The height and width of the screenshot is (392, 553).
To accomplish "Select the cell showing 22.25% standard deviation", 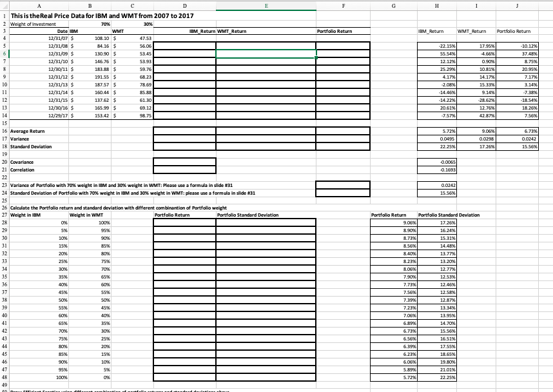I will coord(437,146).
